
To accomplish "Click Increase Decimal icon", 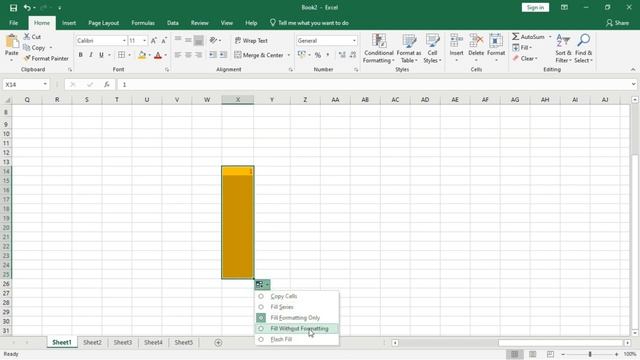I will point(342,55).
